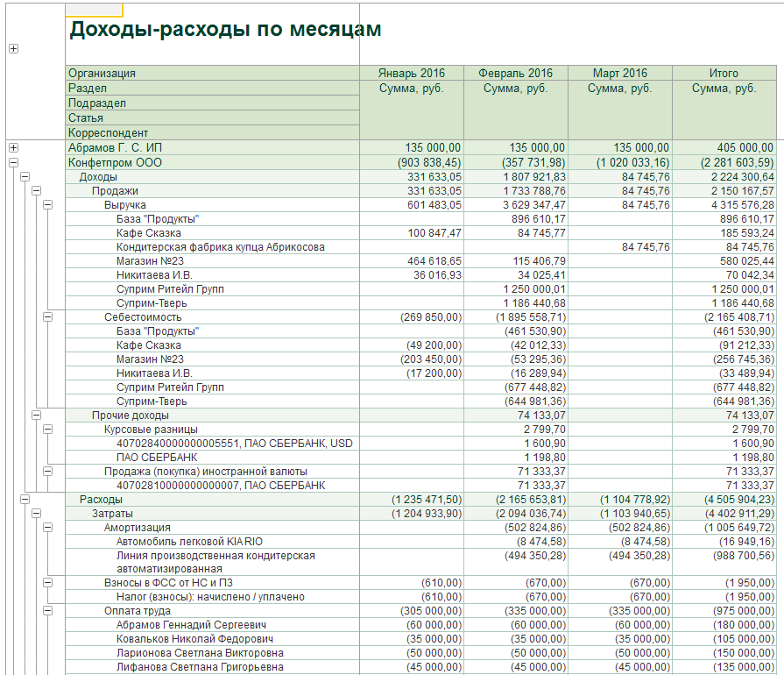
Task: Select the Январь 2016 column header
Action: coord(412,73)
